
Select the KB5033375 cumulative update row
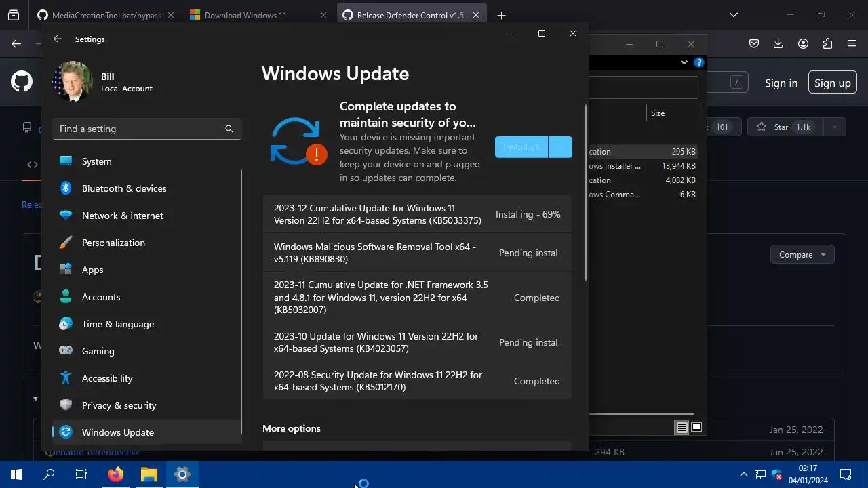(416, 214)
